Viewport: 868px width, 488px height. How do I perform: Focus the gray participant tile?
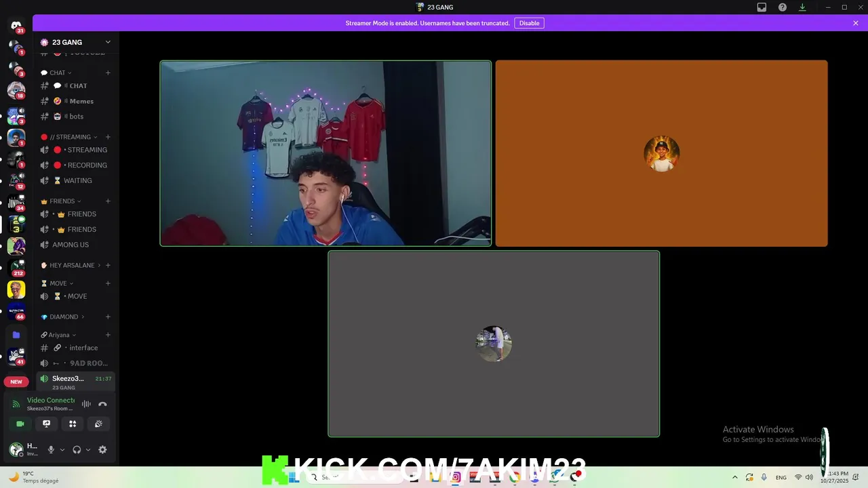(494, 344)
